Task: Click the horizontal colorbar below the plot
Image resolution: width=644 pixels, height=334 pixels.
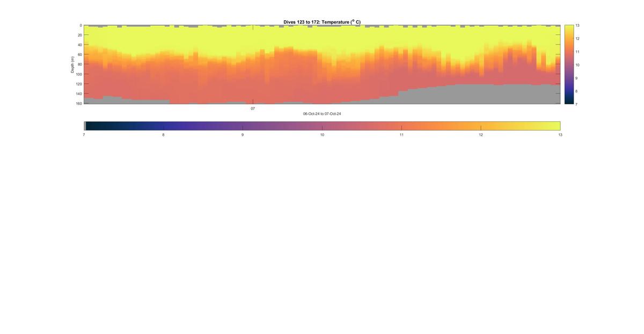Action: tap(322, 126)
